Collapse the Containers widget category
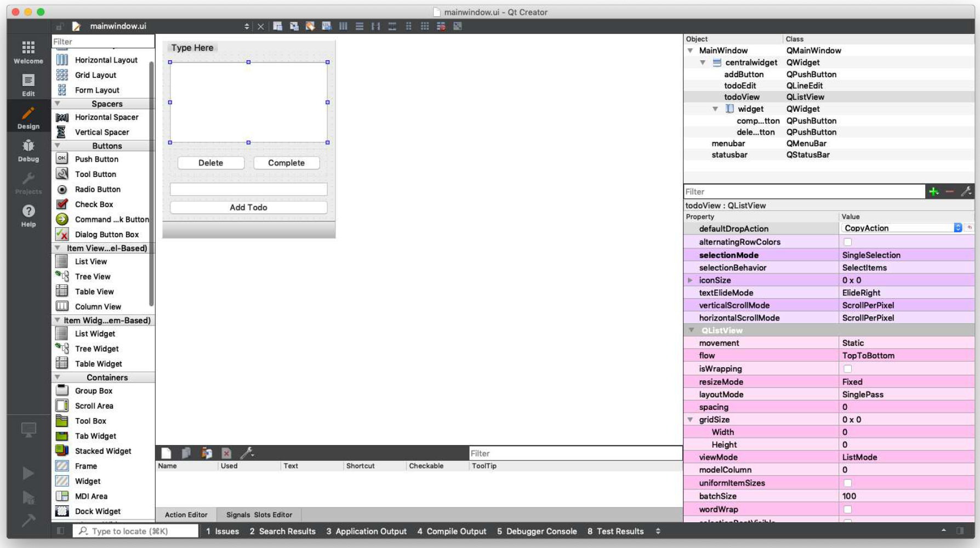Image resolution: width=980 pixels, height=548 pixels. pyautogui.click(x=58, y=377)
